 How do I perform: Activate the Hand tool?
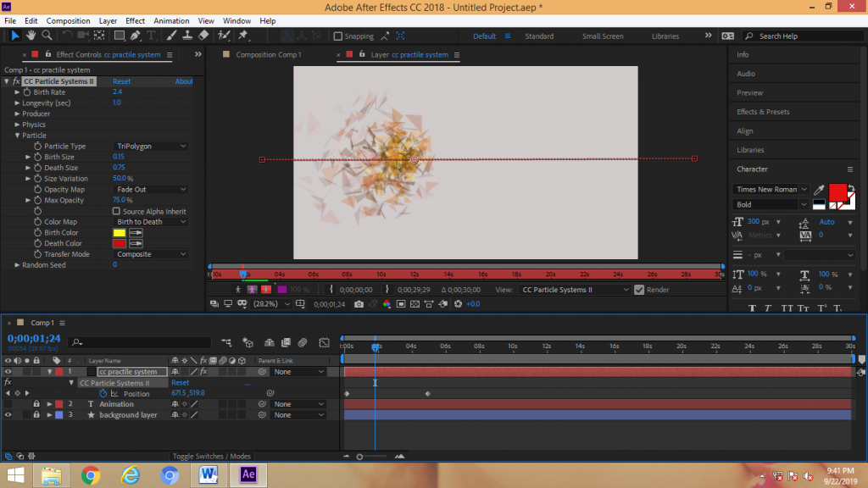click(31, 36)
